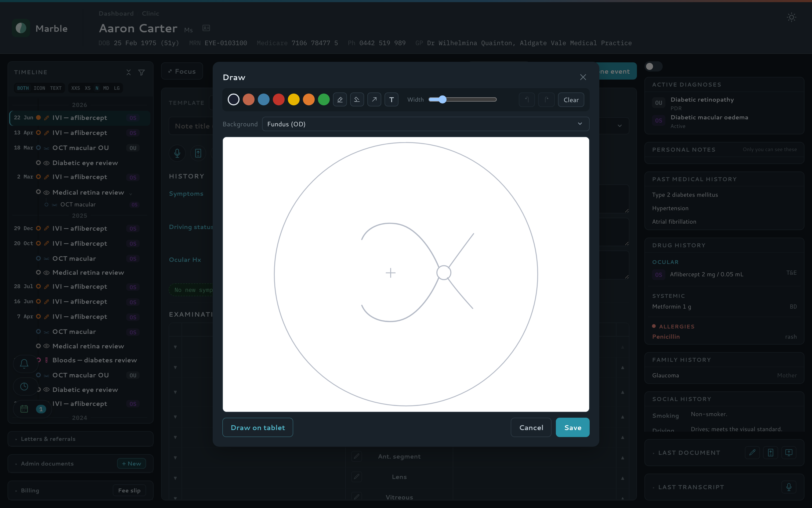Image resolution: width=812 pixels, height=508 pixels.
Task: Adjust the Width slider handle
Action: (x=443, y=99)
